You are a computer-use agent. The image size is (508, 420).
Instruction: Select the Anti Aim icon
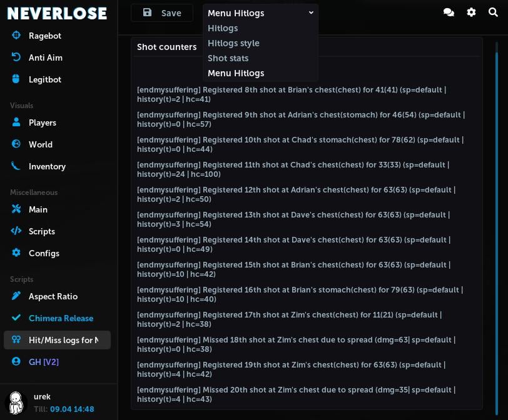(16, 57)
